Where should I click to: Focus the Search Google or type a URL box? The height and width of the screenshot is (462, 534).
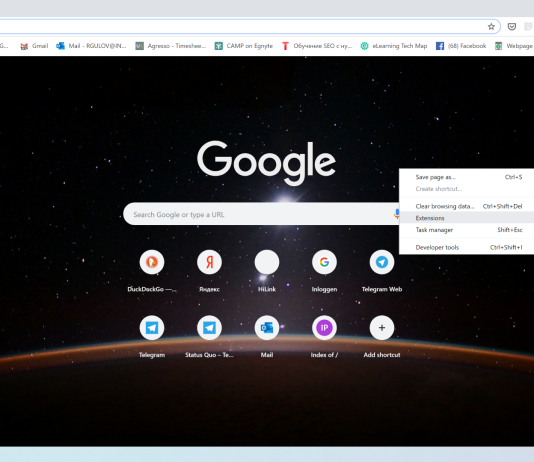point(261,214)
